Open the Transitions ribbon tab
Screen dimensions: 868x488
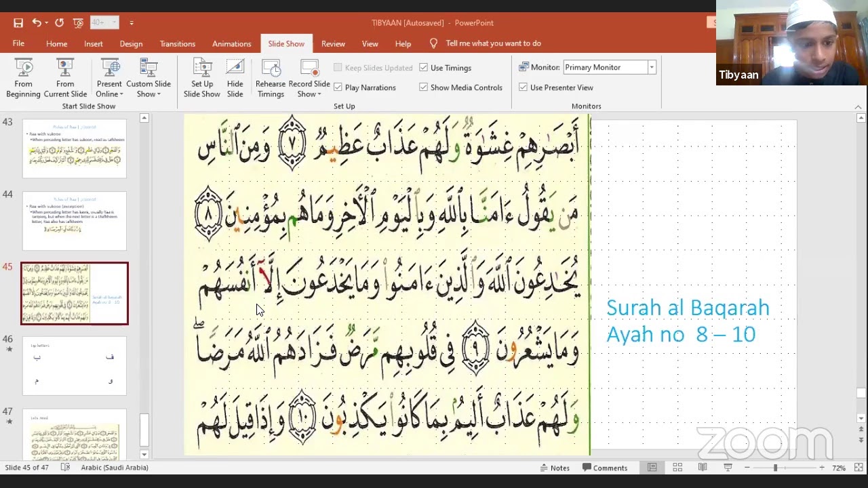click(177, 43)
